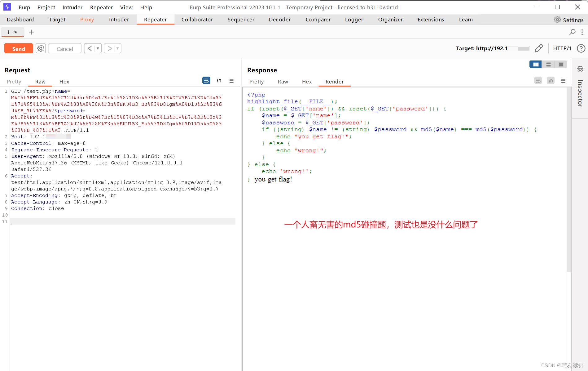This screenshot has height=371, width=588.
Task: Click the Cancel button
Action: 65,49
